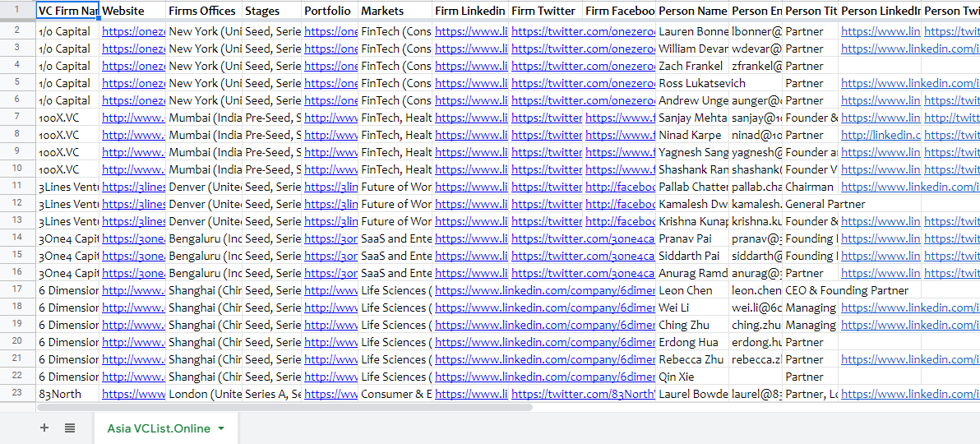Open 6 Dimensions LinkedIn link in Leon Chen row

pyautogui.click(x=545, y=290)
